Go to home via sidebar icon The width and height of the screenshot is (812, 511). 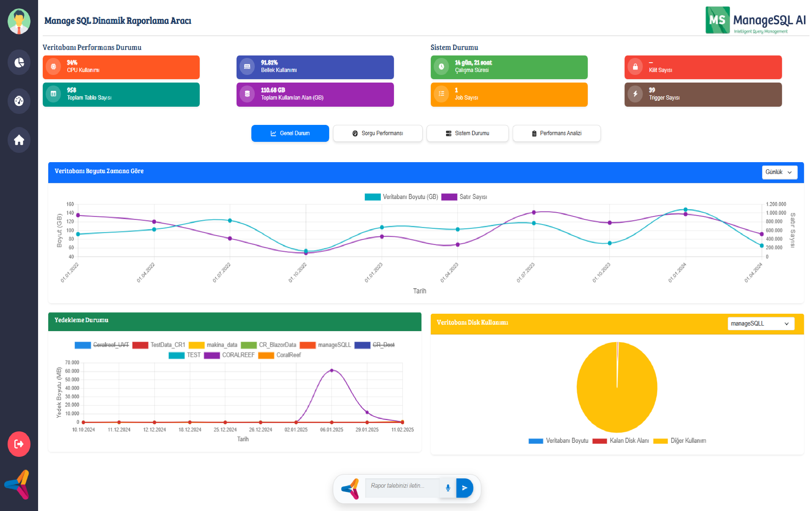coord(19,140)
